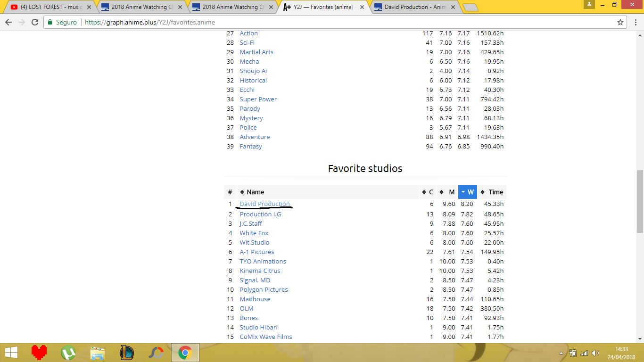Click the volume icon in system tray

click(x=595, y=353)
